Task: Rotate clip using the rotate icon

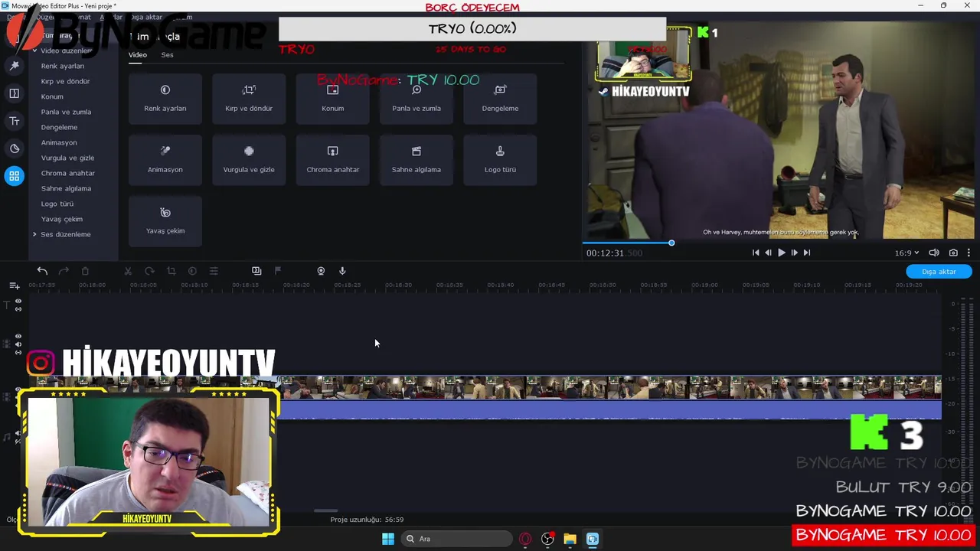Action: point(149,271)
